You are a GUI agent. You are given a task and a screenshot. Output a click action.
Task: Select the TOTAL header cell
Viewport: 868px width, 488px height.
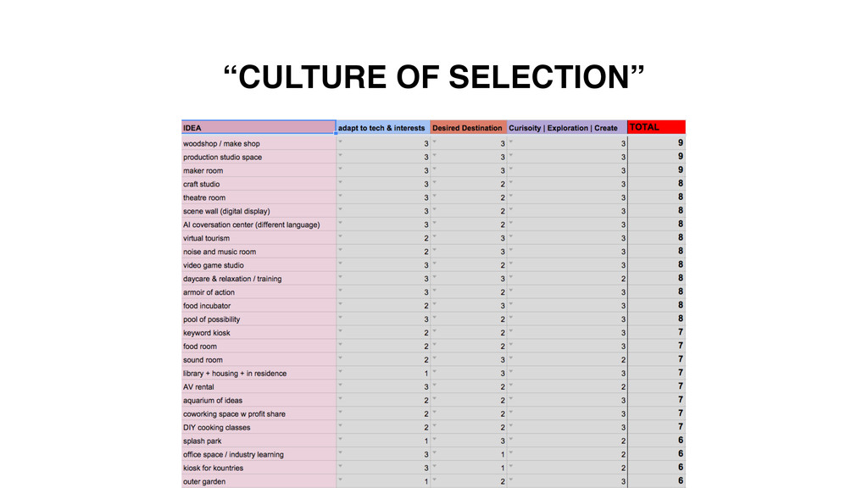pos(657,127)
